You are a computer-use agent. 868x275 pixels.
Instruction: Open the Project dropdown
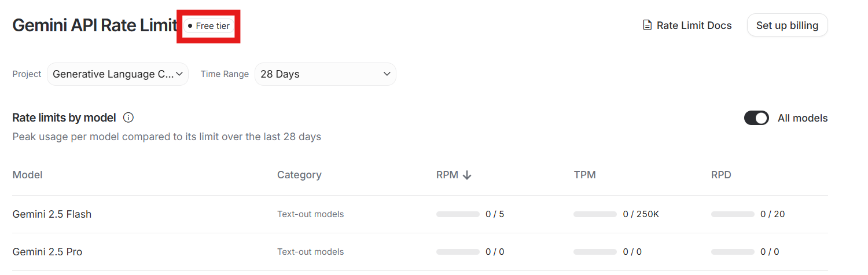tap(117, 74)
